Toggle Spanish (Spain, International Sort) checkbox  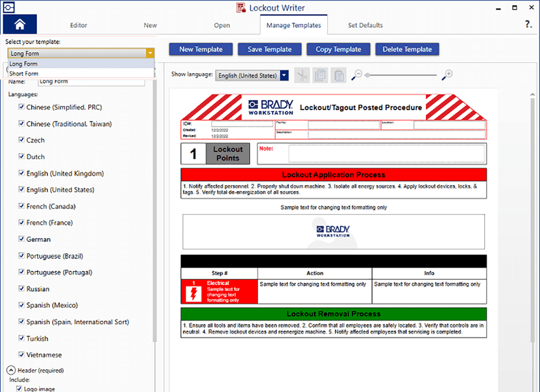tap(22, 321)
